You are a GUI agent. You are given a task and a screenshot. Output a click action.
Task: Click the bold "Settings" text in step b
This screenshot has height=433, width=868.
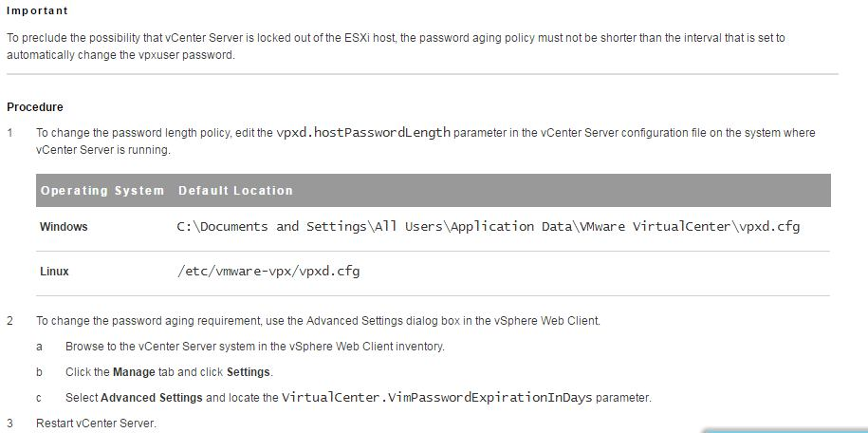tap(249, 372)
